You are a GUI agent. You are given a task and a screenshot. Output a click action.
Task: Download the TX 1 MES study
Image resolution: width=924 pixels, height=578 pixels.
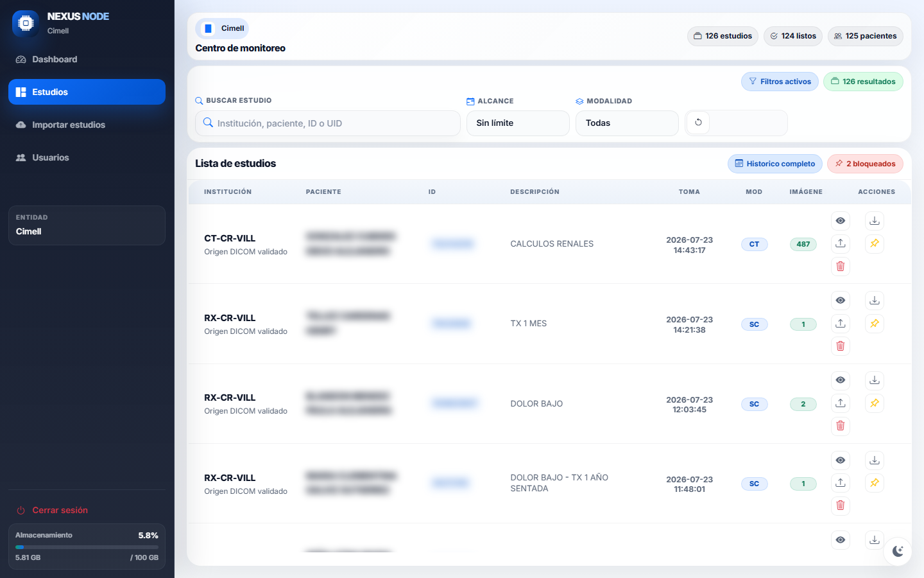[875, 301]
